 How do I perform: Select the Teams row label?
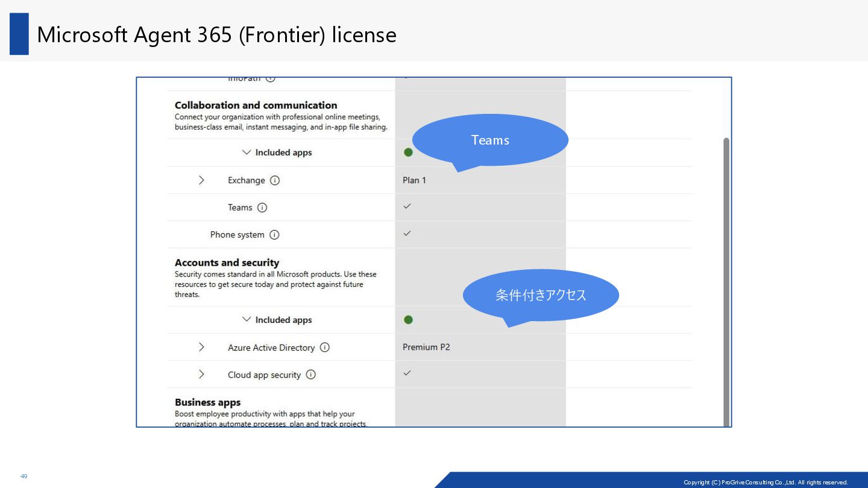240,207
